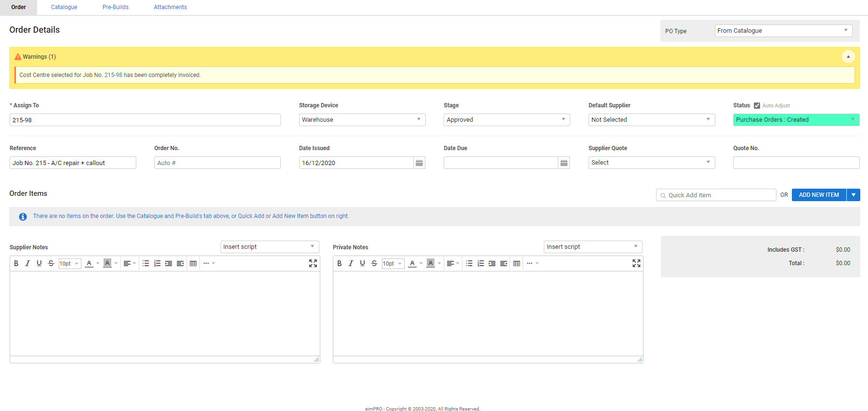Open more options in Supplier Notes toolbar
This screenshot has width=868, height=411.
coord(209,263)
